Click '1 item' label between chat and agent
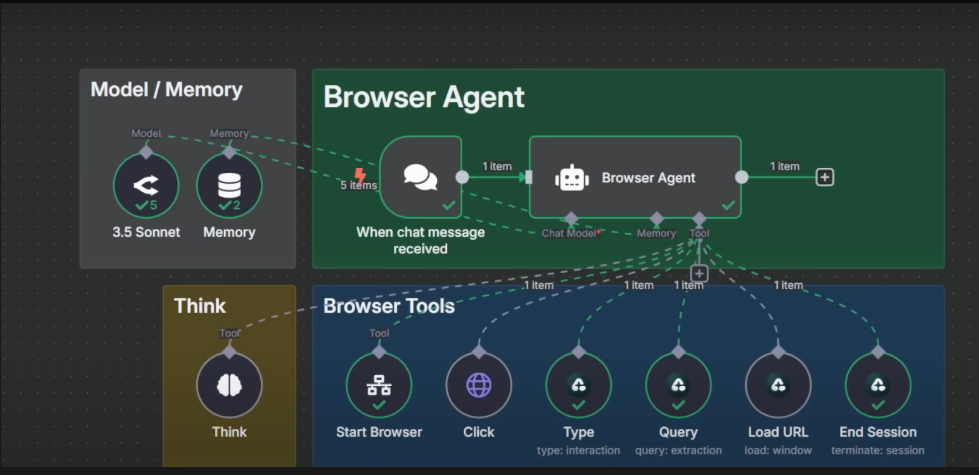Viewport: 979px width, 475px height. coord(497,166)
